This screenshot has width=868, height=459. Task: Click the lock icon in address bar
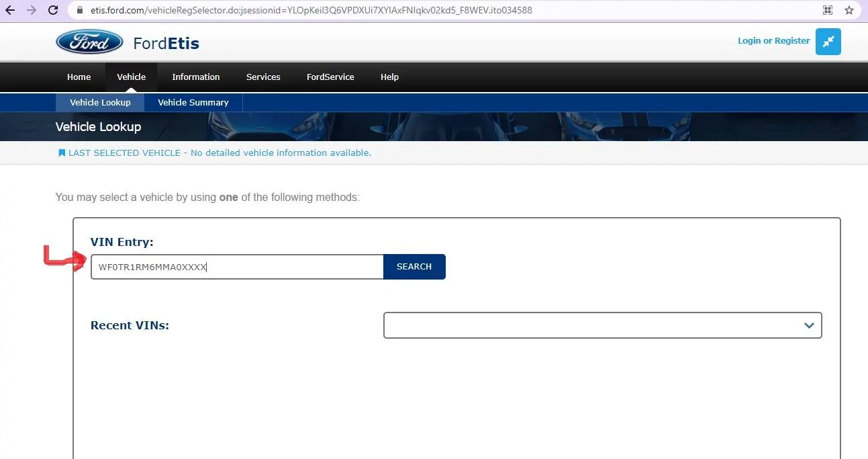80,10
